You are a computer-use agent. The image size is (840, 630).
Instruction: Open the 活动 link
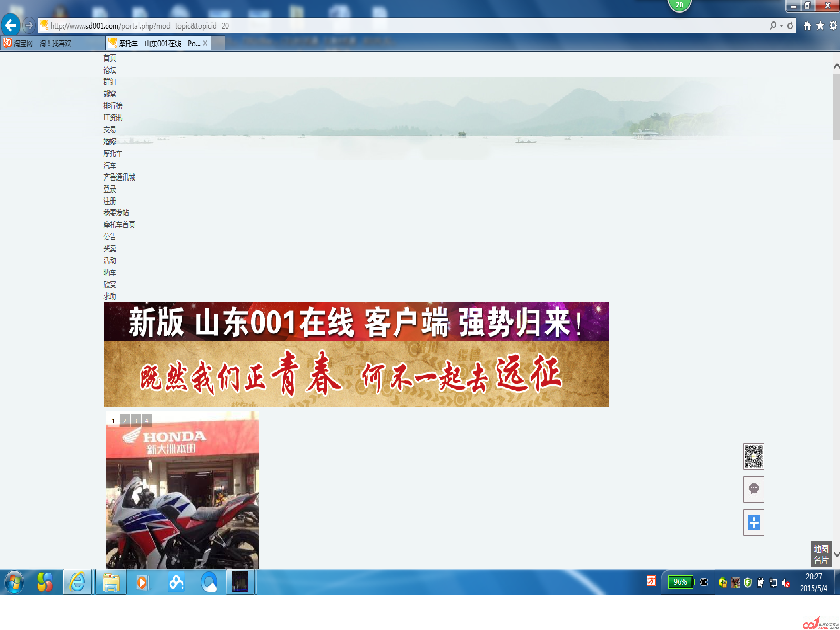point(110,260)
